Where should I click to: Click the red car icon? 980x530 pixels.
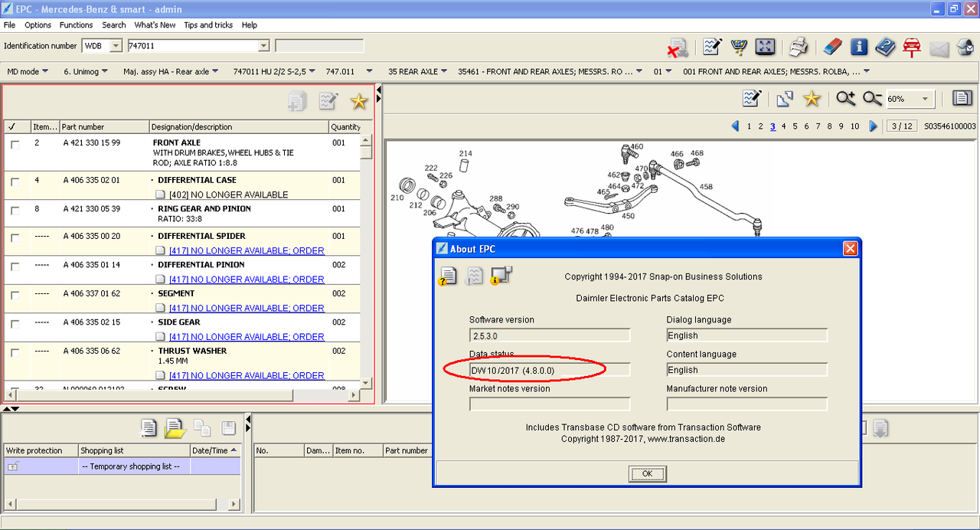tap(911, 47)
